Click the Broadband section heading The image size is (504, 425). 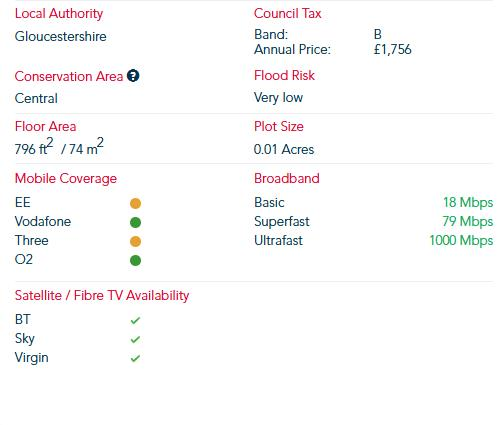click(x=287, y=178)
